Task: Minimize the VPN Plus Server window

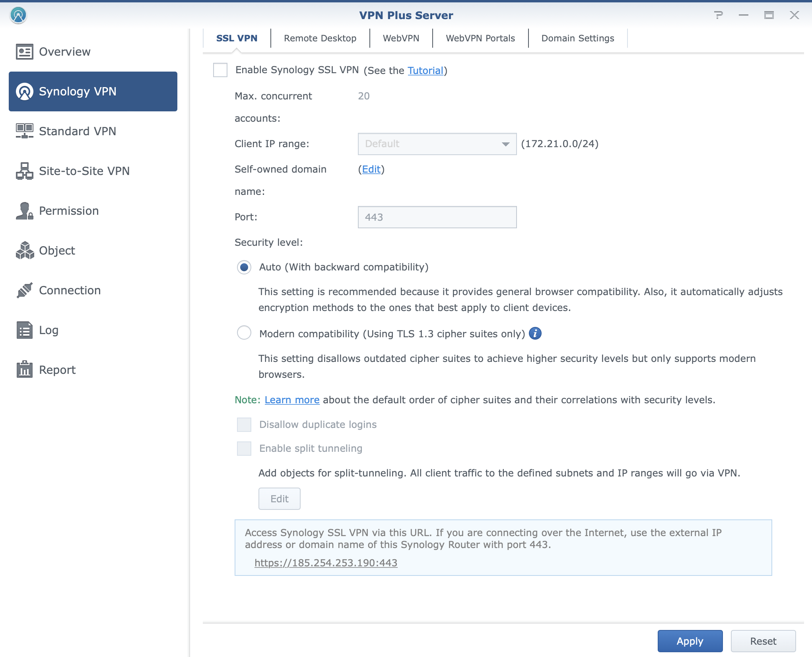Action: coord(744,15)
